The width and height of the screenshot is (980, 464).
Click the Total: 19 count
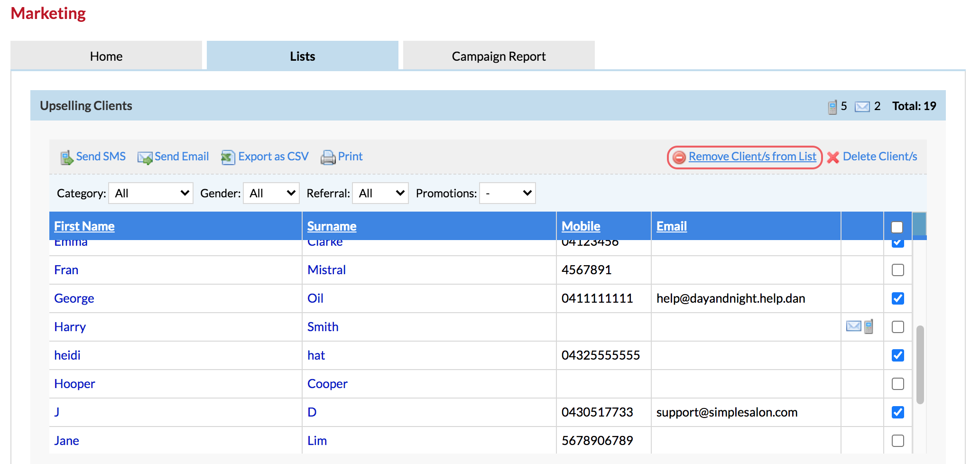[914, 106]
